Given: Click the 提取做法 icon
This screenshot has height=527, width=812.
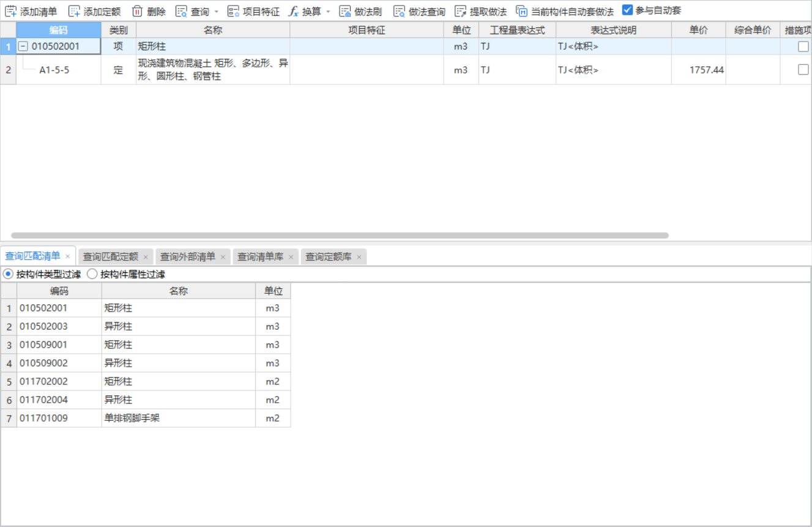Looking at the screenshot, I should [x=460, y=11].
